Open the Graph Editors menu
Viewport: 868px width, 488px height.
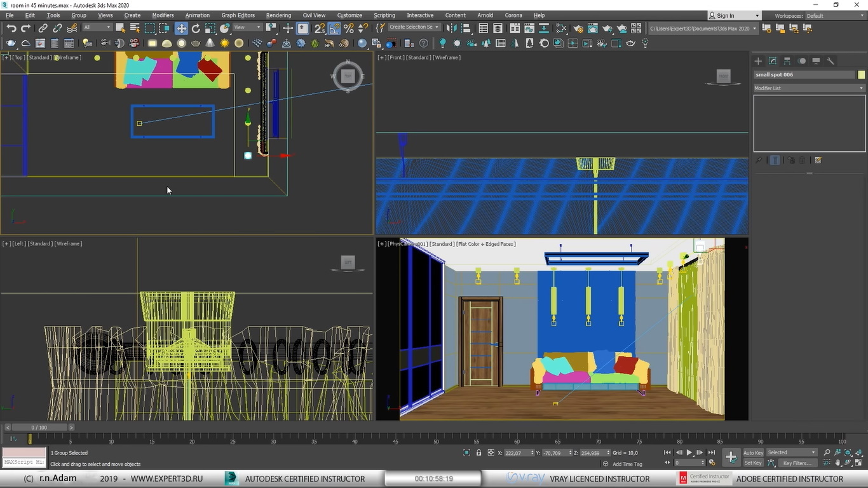point(238,15)
